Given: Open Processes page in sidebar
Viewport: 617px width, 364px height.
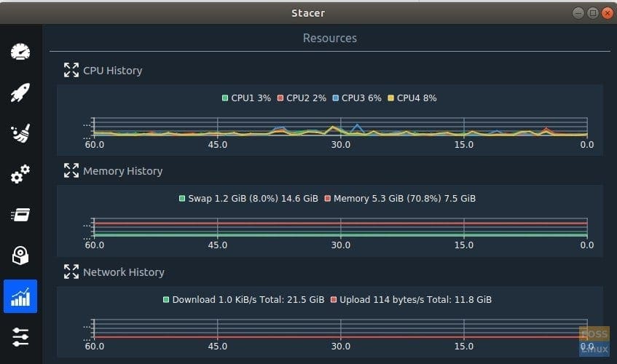Looking at the screenshot, I should (20, 215).
